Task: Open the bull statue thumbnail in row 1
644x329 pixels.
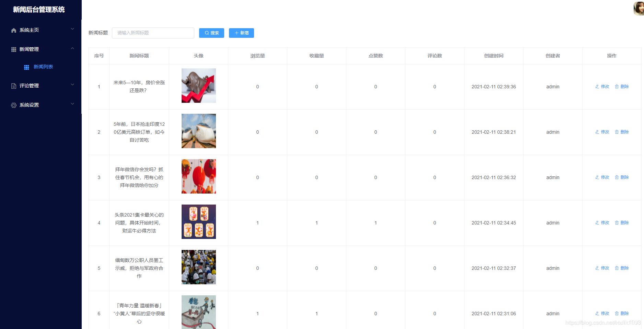Action: click(199, 86)
